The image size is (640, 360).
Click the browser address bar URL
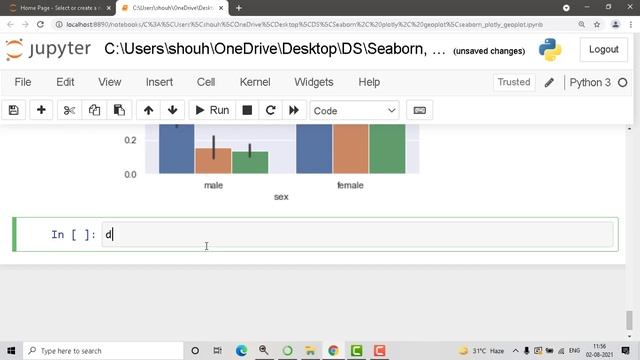(x=304, y=24)
